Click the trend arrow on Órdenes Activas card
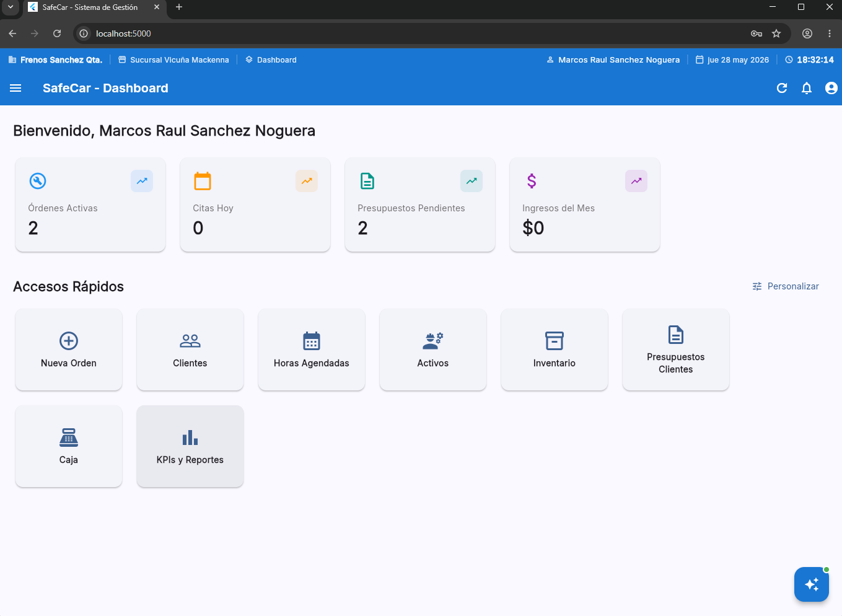Viewport: 842px width, 616px height. coord(142,181)
